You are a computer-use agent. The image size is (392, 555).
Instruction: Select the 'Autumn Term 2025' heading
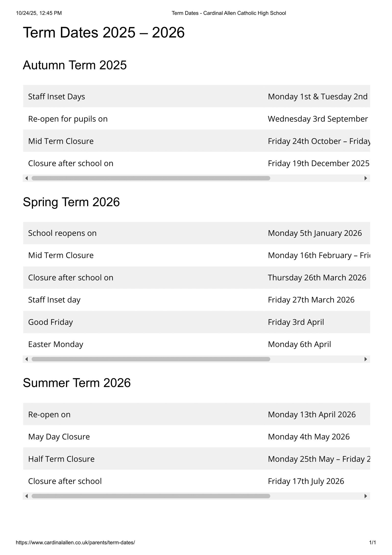[x=75, y=65]
